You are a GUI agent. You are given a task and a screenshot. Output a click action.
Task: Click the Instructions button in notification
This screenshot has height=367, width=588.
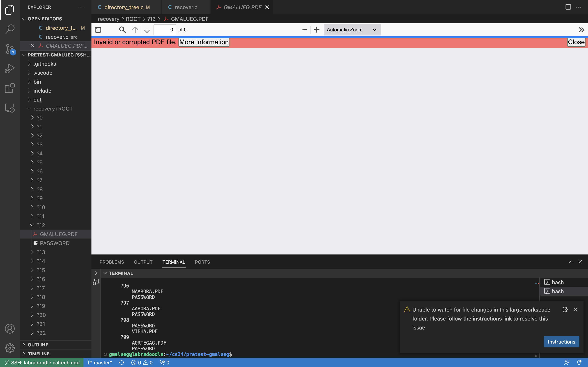[561, 342]
